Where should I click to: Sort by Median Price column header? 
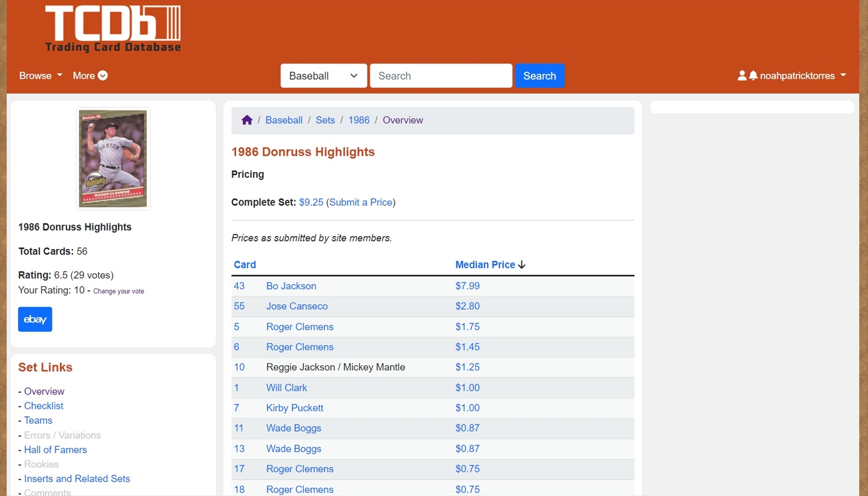click(x=490, y=265)
